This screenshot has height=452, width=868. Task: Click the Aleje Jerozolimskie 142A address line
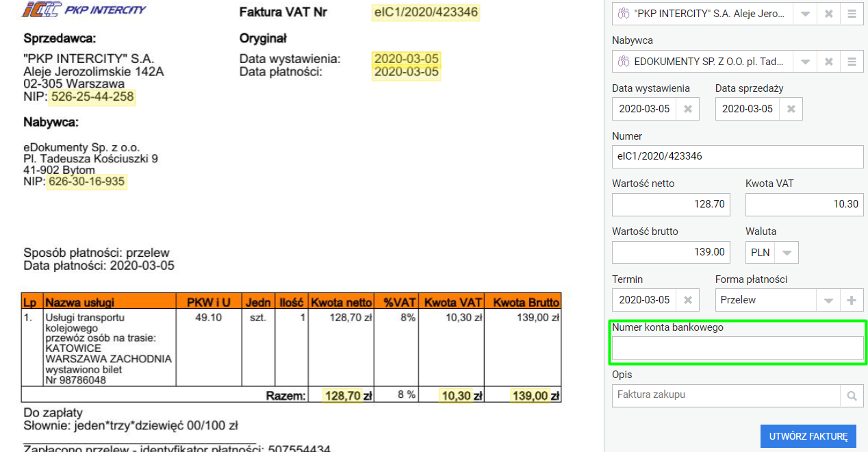94,71
